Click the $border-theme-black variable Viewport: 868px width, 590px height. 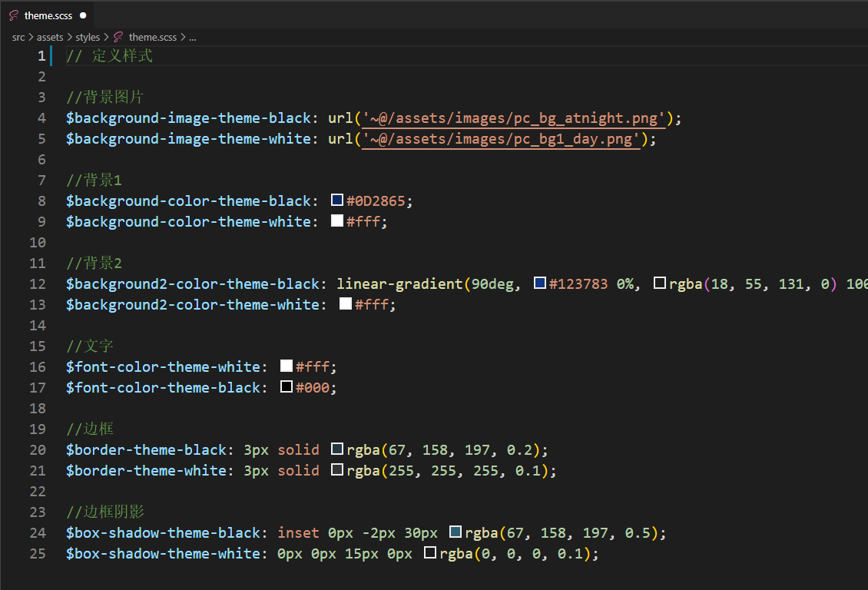pyautogui.click(x=146, y=450)
